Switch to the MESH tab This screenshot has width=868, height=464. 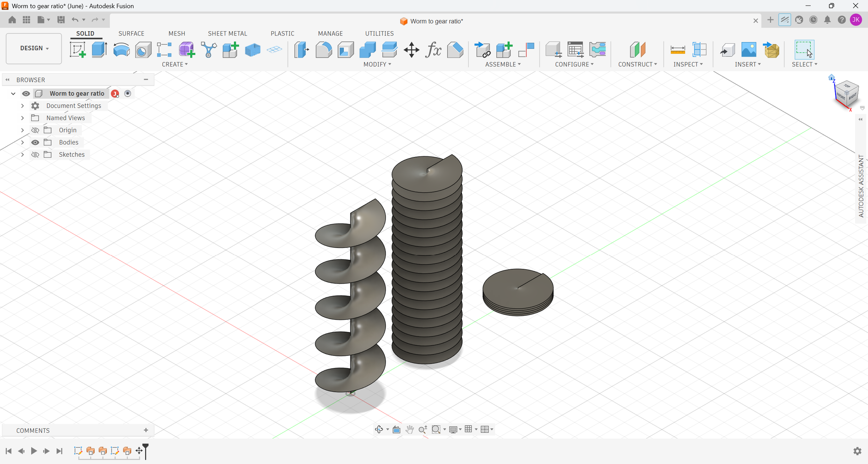(x=177, y=33)
